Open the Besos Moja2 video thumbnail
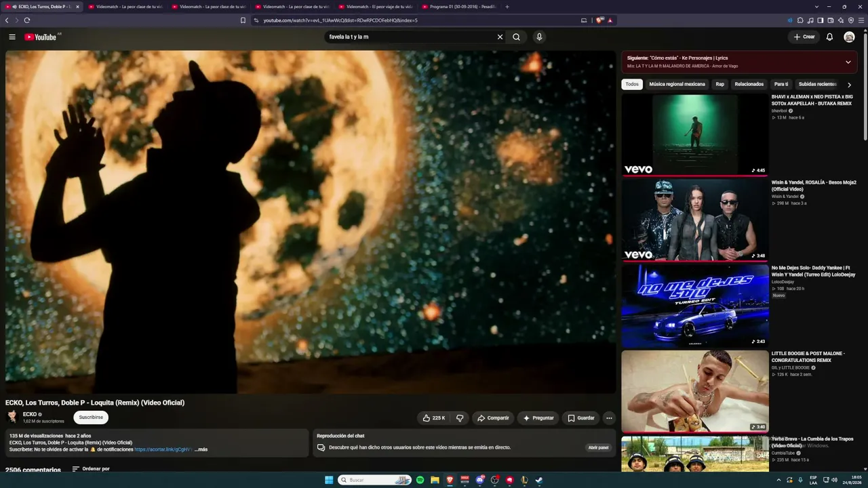The width and height of the screenshot is (868, 488). point(695,220)
